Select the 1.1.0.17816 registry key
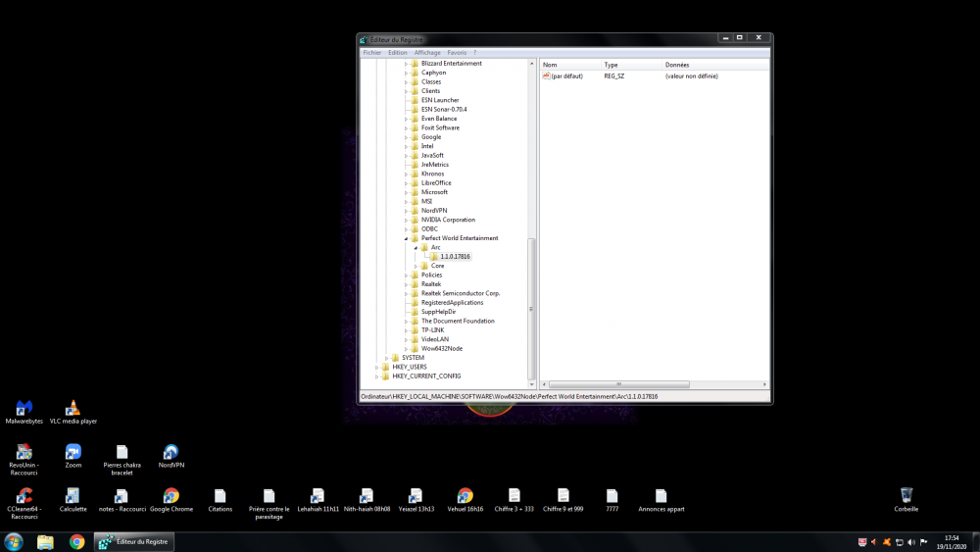This screenshot has height=552, width=980. point(455,256)
